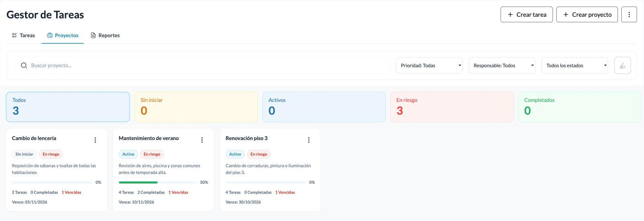Click 1 Vencidas in Renovación piso 3

pyautogui.click(x=285, y=192)
